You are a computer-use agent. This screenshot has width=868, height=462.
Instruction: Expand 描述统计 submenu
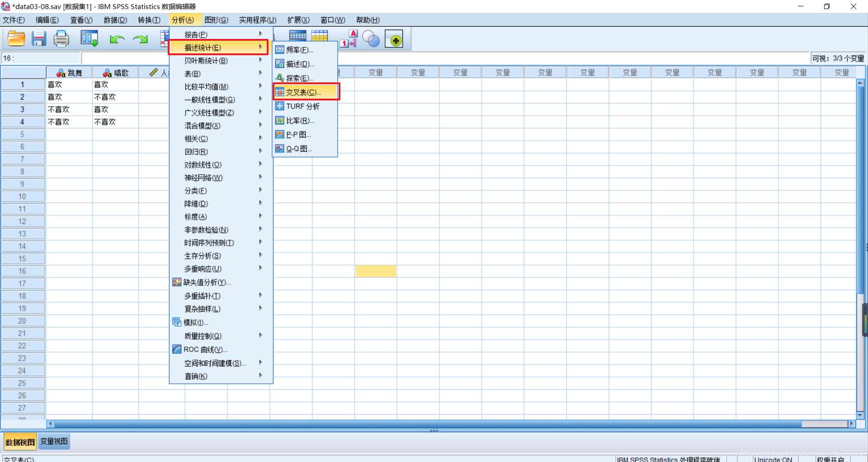click(x=218, y=47)
